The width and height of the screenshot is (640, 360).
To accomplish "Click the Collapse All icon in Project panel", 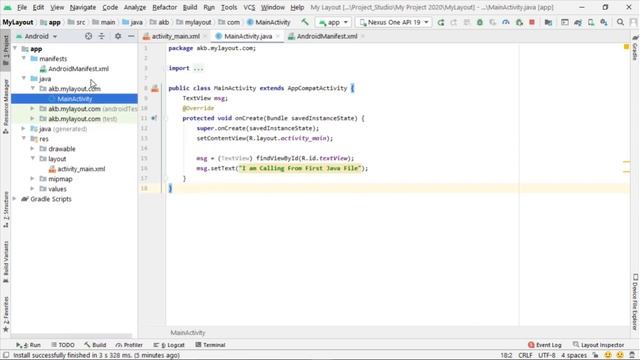I will pos(102,36).
